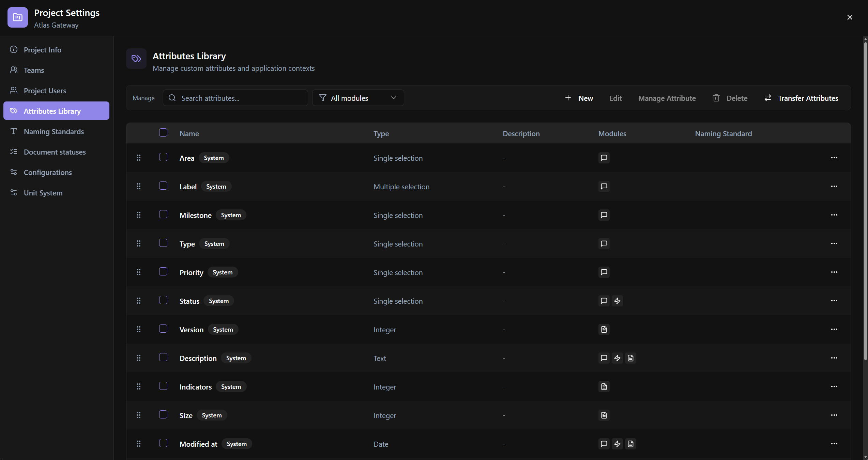Check the Version attribute checkbox
Image resolution: width=868 pixels, height=460 pixels.
pos(163,329)
